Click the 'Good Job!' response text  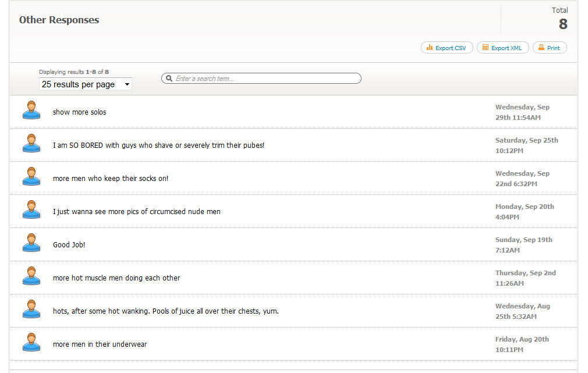point(69,245)
